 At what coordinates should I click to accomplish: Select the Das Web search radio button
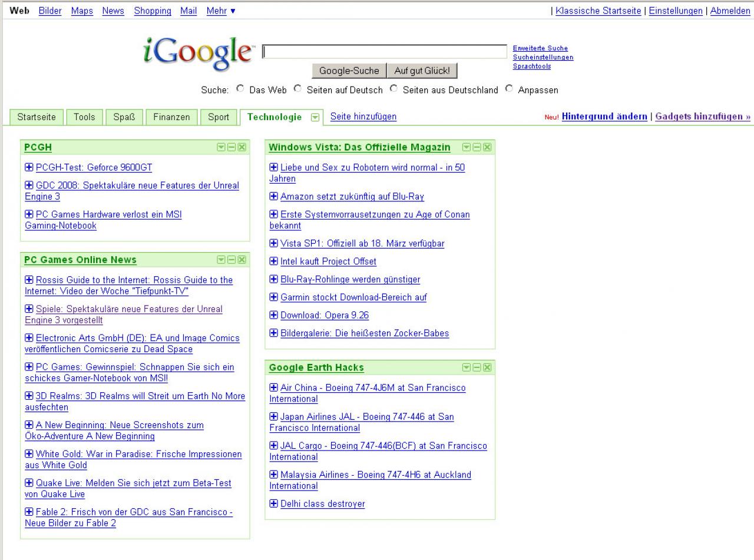240,90
